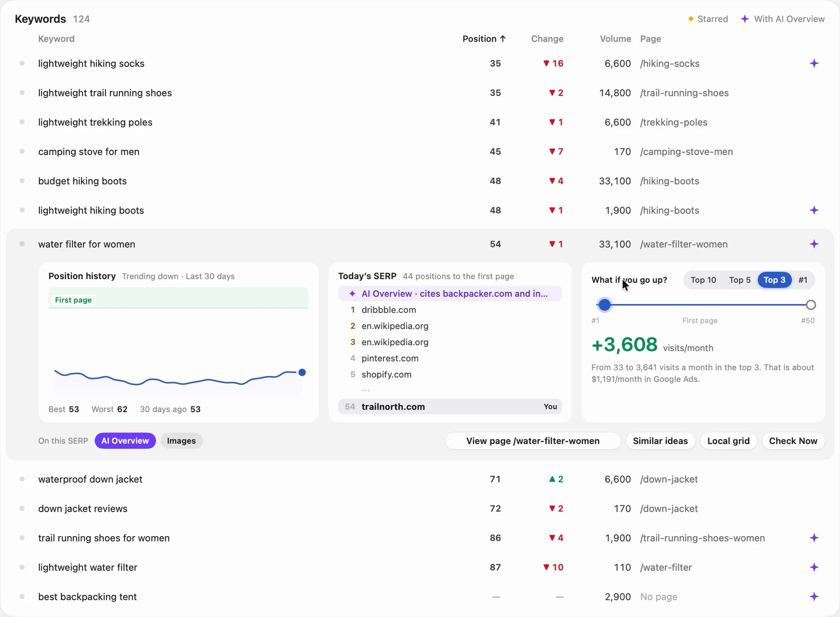Image resolution: width=840 pixels, height=617 pixels.
Task: Click the Change column header
Action: [547, 39]
